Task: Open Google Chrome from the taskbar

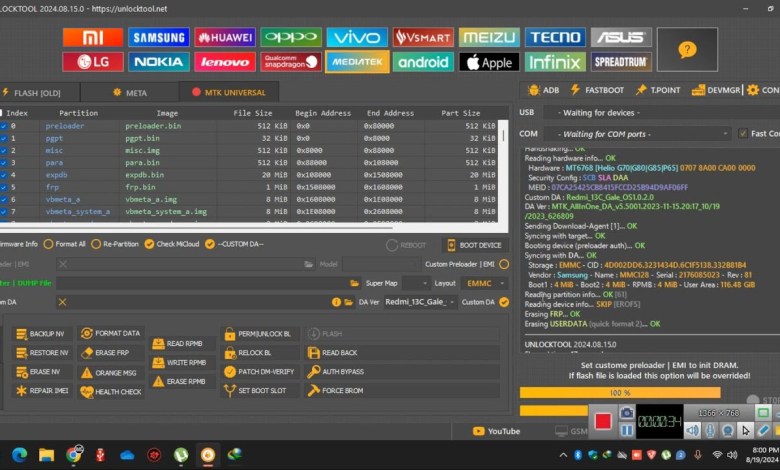Action: 74,455
